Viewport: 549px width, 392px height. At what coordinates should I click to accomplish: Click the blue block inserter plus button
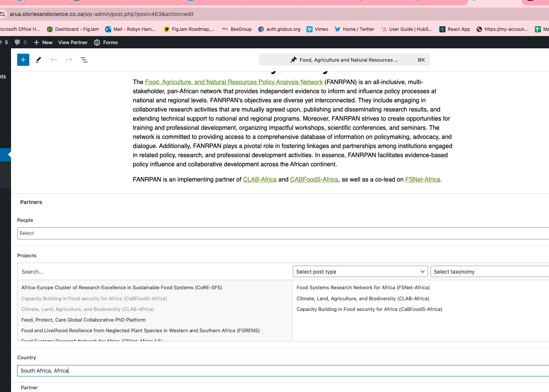[x=23, y=60]
